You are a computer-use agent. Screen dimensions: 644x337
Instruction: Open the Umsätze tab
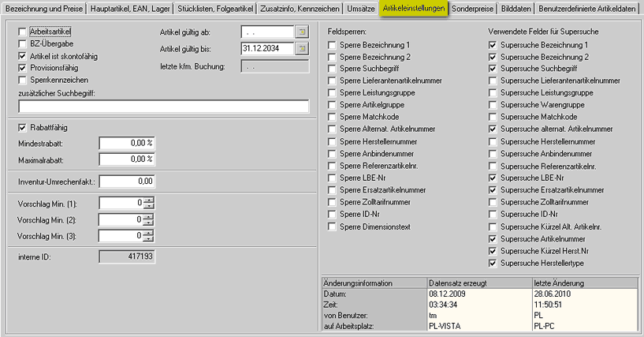(360, 9)
